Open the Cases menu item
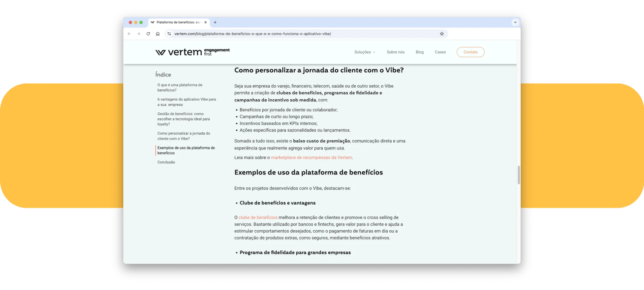Screen dimensions: 644x290 tap(440, 52)
